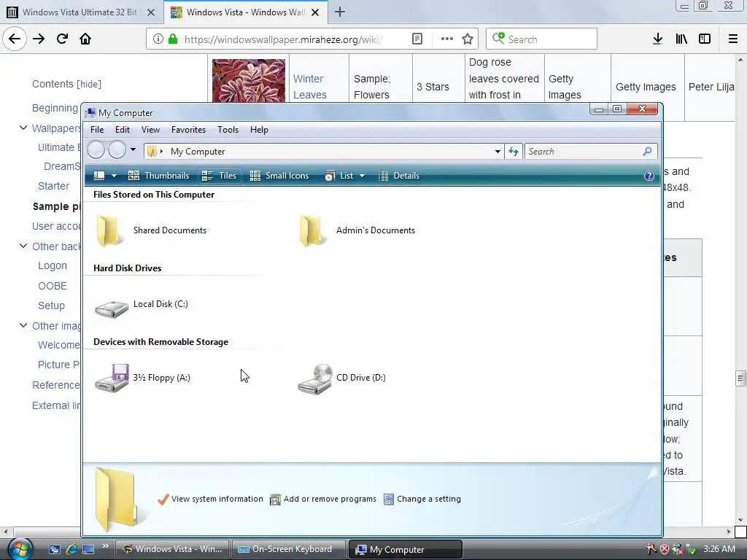Image resolution: width=747 pixels, height=560 pixels.
Task: Collapse Other backgrounds section chevron in the contents
Action: (x=23, y=246)
